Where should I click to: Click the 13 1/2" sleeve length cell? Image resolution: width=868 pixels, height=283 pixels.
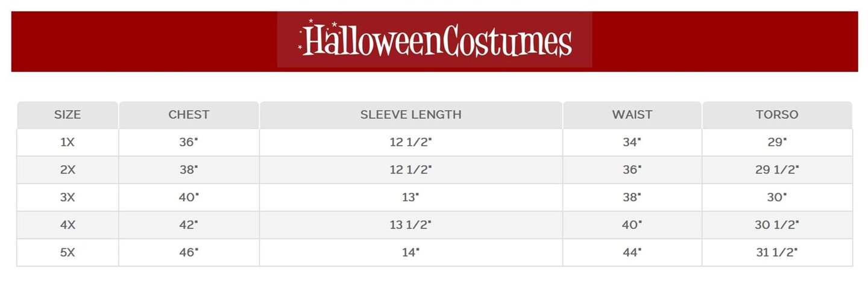410,225
